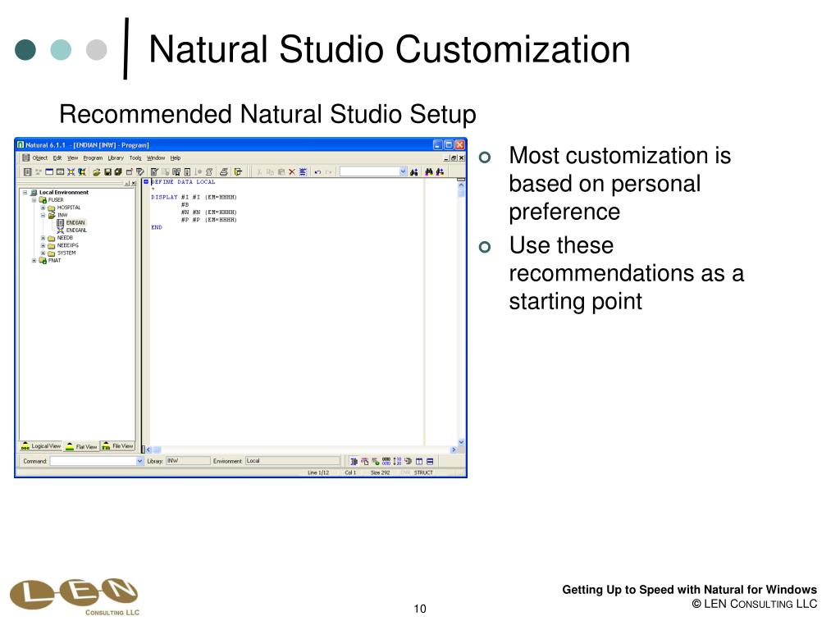Image resolution: width=840 pixels, height=630 pixels.
Task: Select the SYSTEM library label
Action: coord(66,253)
